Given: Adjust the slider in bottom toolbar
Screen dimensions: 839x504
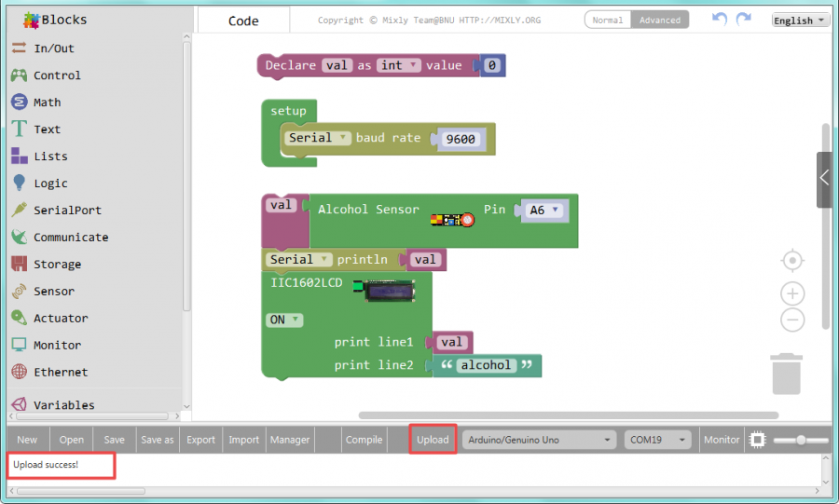Looking at the screenshot, I should [x=800, y=440].
